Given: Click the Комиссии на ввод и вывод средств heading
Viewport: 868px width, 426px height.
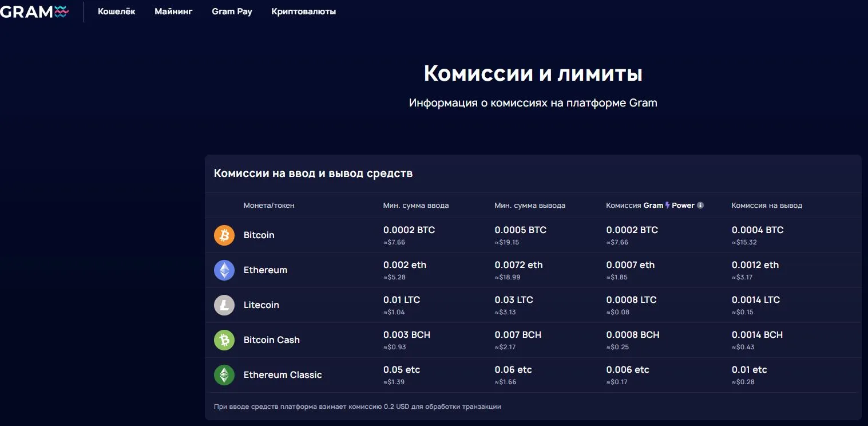Looking at the screenshot, I should pos(314,173).
